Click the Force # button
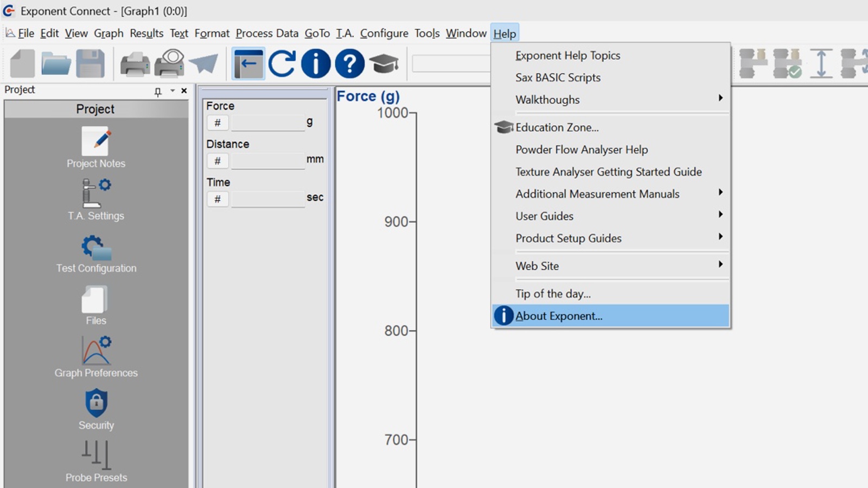Image resolution: width=868 pixels, height=488 pixels. point(218,123)
